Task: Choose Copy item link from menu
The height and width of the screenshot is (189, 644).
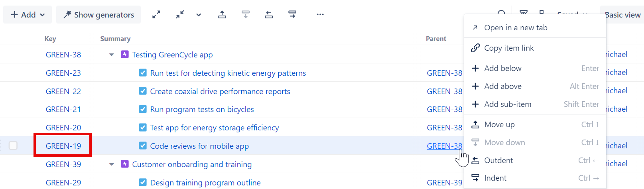Action: coord(508,48)
